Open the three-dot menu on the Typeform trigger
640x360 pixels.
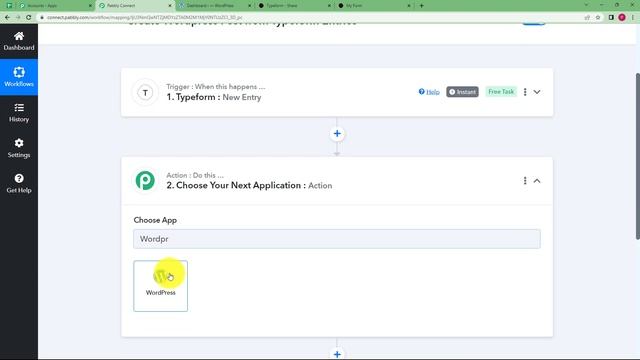(525, 92)
